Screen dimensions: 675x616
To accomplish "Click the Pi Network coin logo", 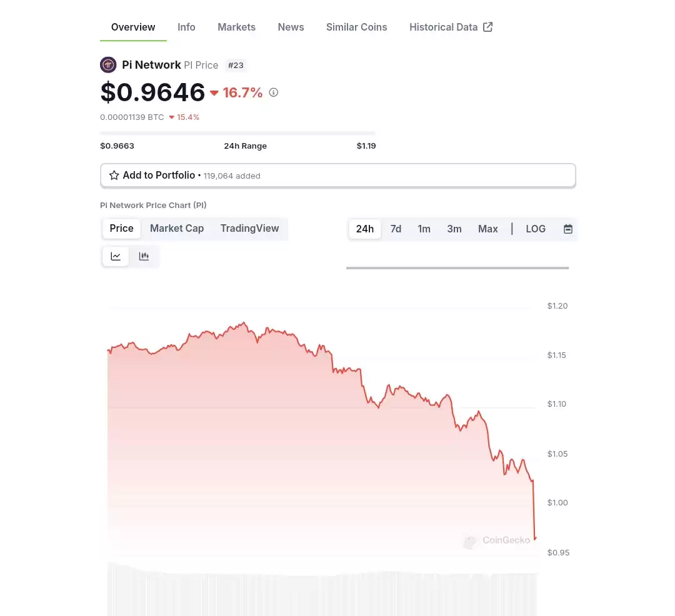I will pyautogui.click(x=108, y=65).
